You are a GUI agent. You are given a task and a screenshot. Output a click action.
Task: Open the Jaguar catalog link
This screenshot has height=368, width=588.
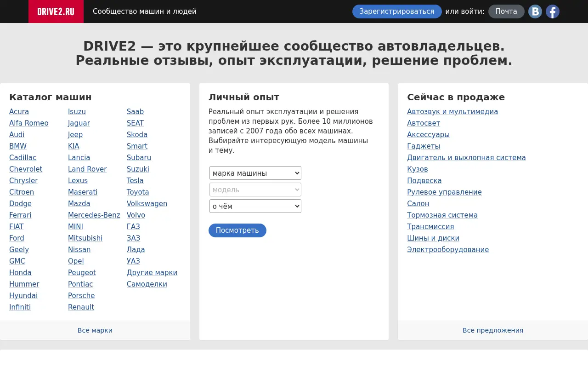tap(79, 123)
